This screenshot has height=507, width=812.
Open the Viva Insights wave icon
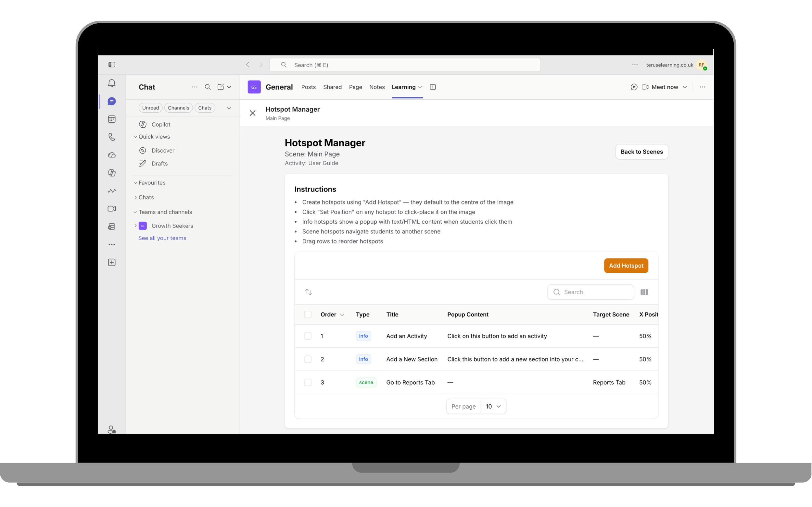(x=112, y=191)
